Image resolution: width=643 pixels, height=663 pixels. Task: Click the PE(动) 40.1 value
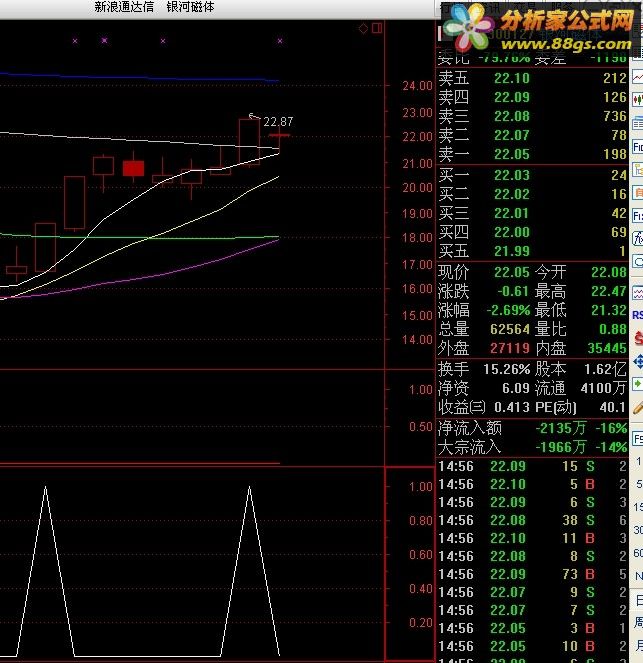click(x=612, y=407)
